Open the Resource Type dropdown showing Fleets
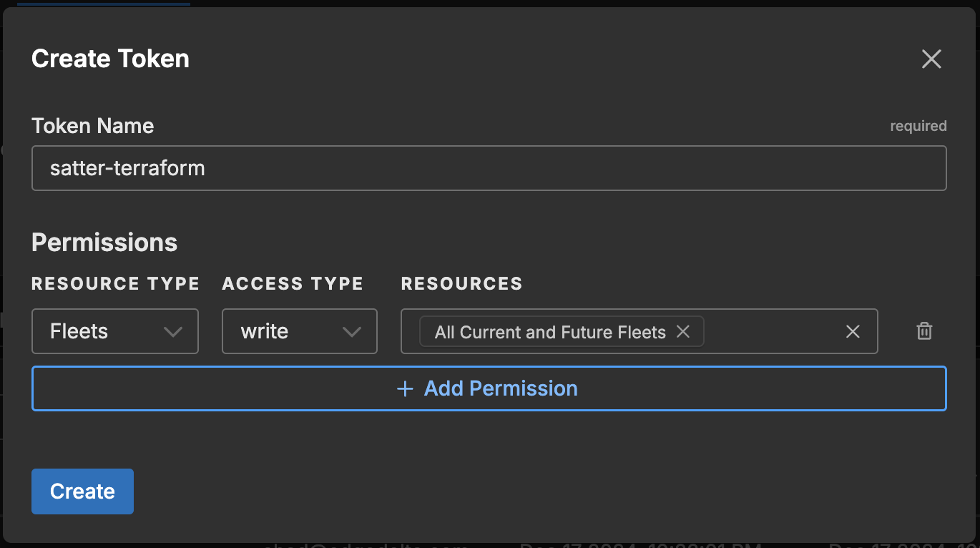 114,331
